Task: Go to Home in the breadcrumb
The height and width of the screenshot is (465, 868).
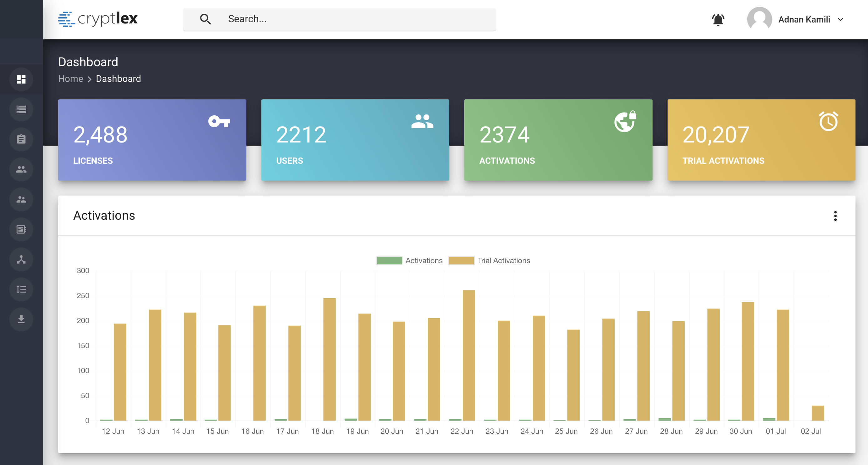Action: click(71, 79)
